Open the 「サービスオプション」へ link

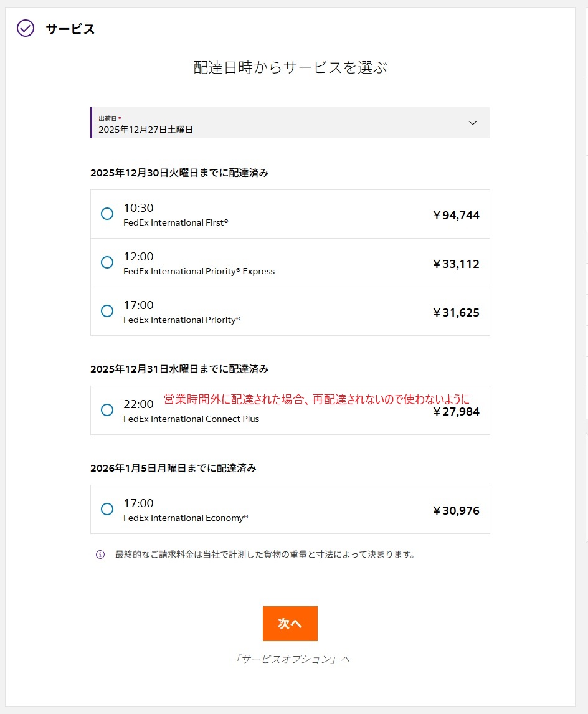[290, 659]
